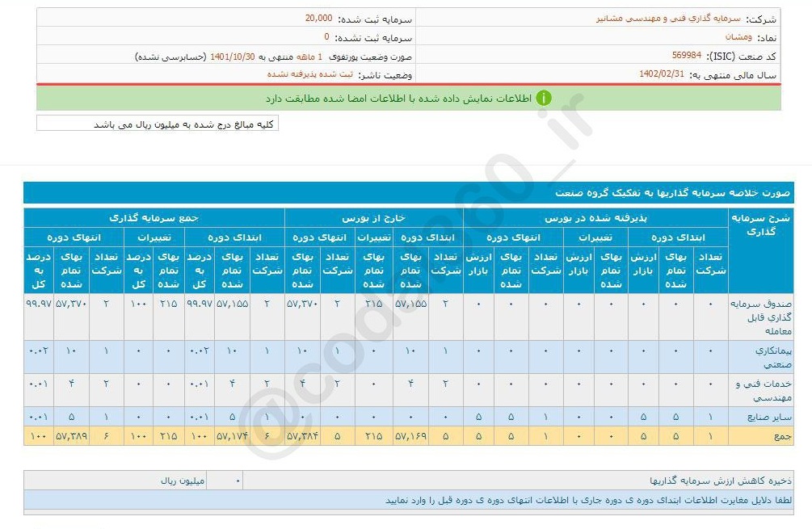The height and width of the screenshot is (529, 812).
Task: Click the green signature verification message text
Action: (398, 98)
